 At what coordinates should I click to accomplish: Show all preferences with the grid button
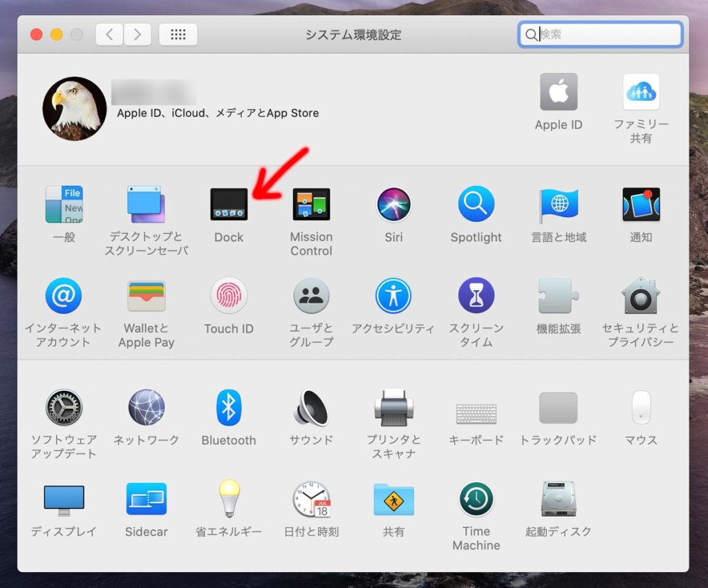click(178, 35)
